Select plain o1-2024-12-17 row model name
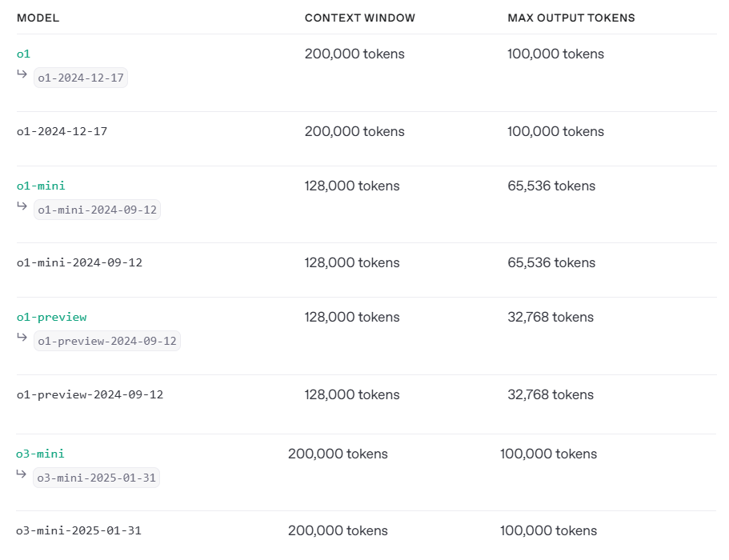This screenshot has width=729, height=560. click(62, 131)
